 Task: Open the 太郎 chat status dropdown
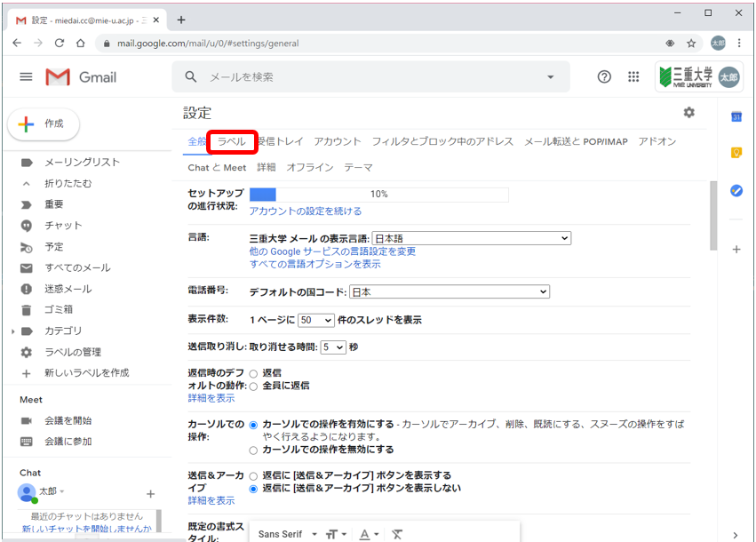point(62,491)
